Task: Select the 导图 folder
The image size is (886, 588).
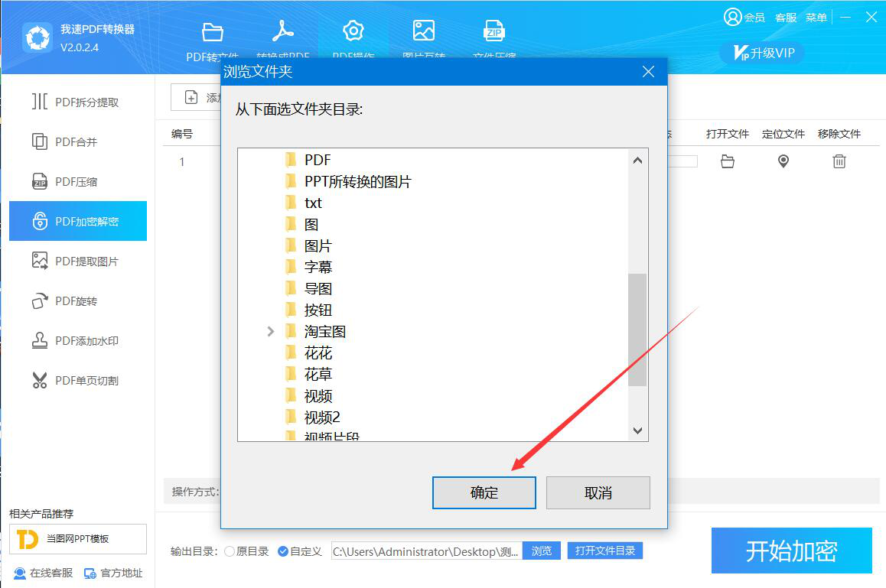Action: [x=318, y=289]
